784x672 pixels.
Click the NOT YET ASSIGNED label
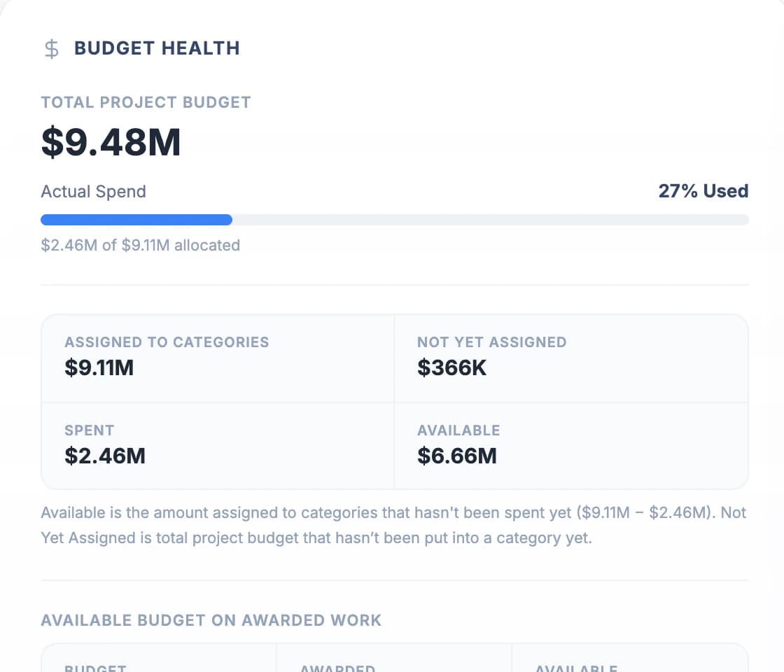[x=492, y=342]
